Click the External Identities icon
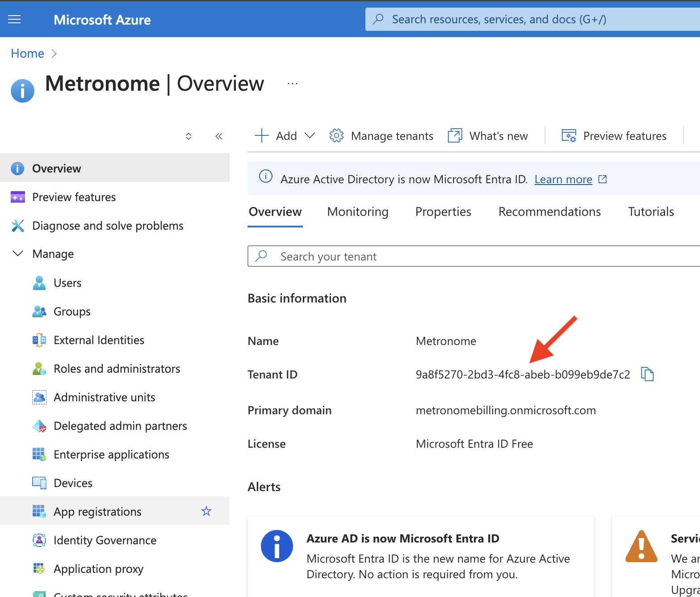 39,340
